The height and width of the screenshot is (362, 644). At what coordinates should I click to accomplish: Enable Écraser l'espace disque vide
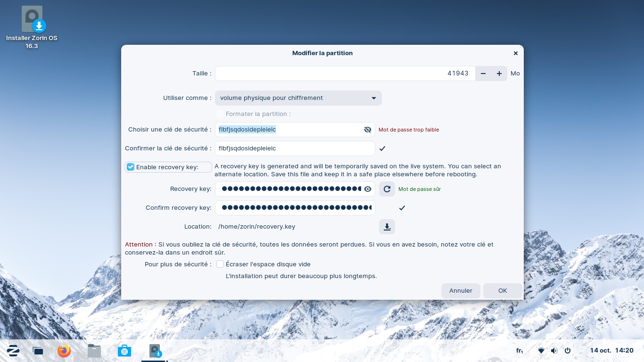tap(220, 264)
